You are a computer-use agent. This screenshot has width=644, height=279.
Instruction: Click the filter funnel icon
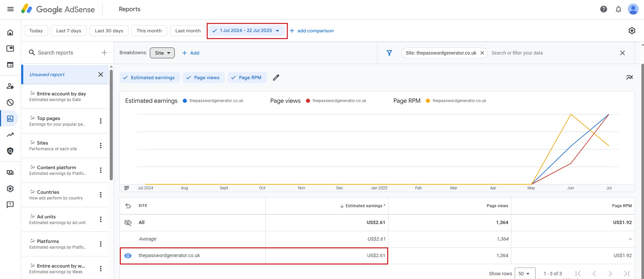(389, 53)
